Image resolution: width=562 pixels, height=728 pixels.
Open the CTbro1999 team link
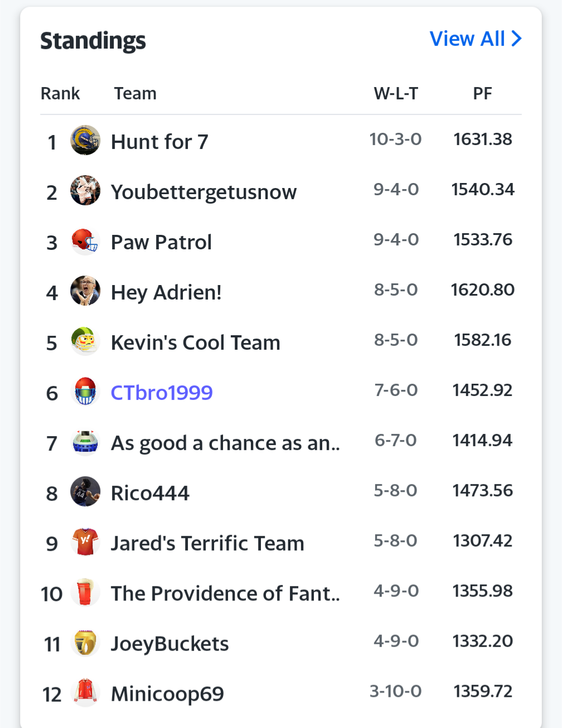pos(162,393)
